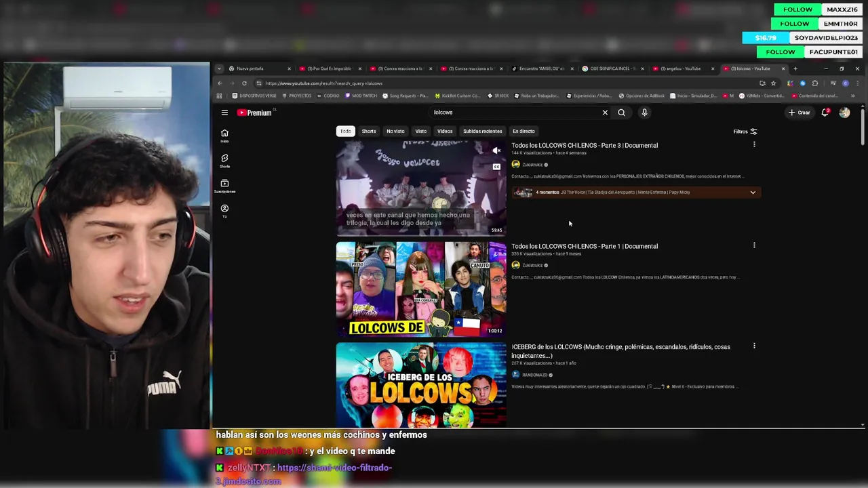Switch to angelou - YouTube tab

684,68
